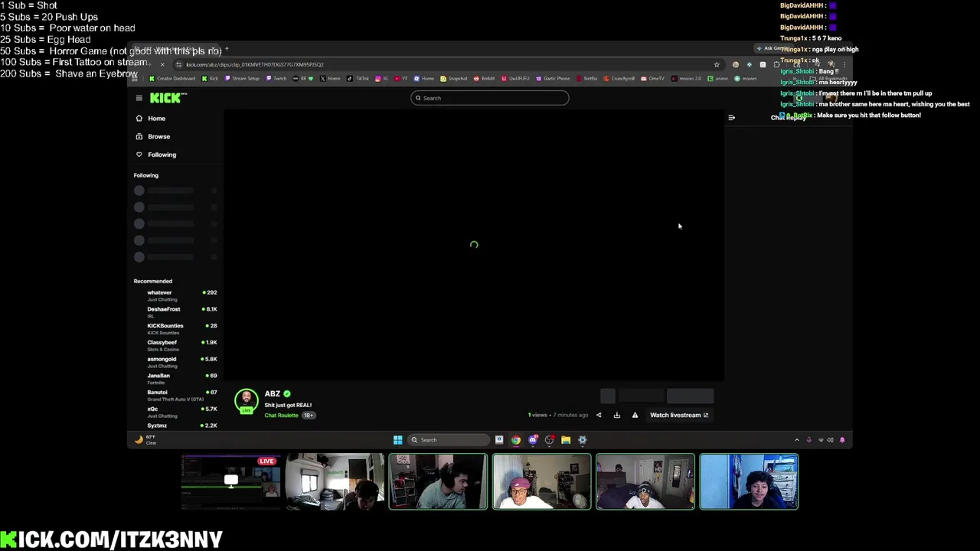The width and height of the screenshot is (980, 551).
Task: Open the Crunchyroll bookmark
Action: tap(619, 78)
